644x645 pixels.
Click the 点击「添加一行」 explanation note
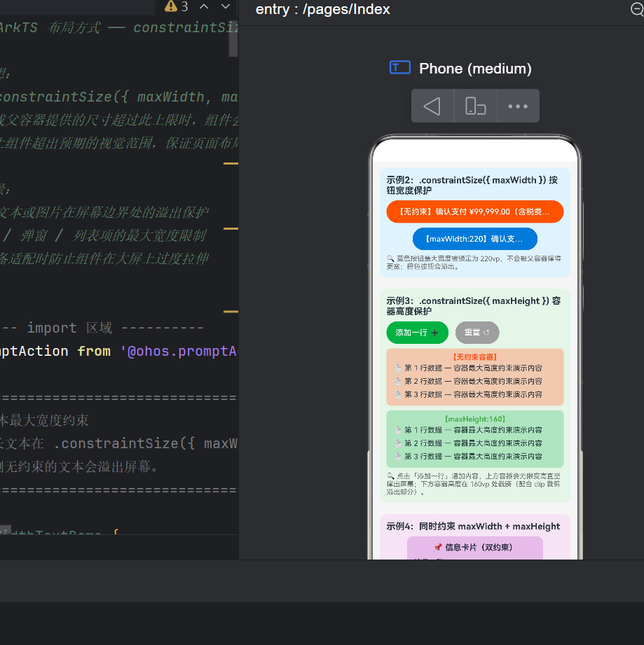[474, 484]
